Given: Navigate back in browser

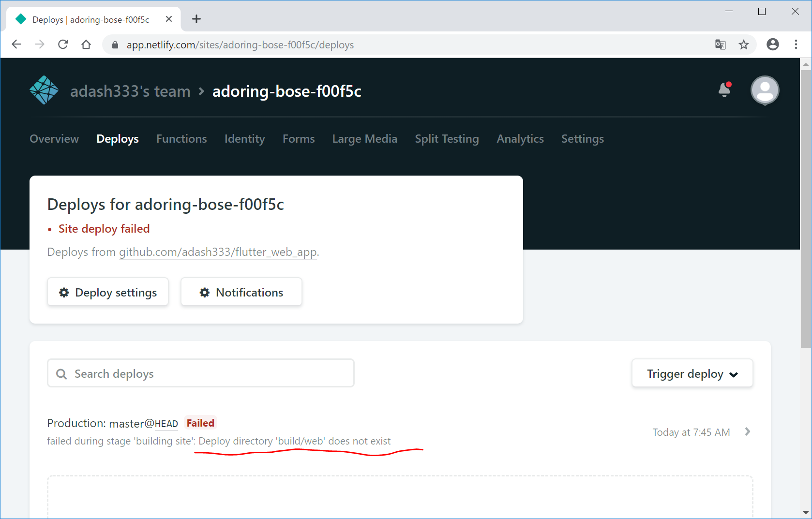Looking at the screenshot, I should (16, 44).
